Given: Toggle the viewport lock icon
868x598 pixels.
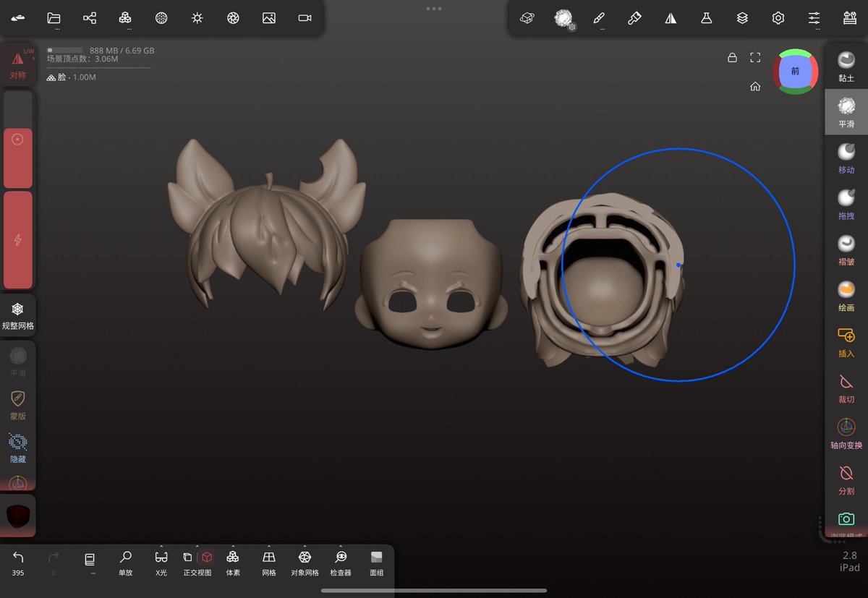Looking at the screenshot, I should click(732, 57).
